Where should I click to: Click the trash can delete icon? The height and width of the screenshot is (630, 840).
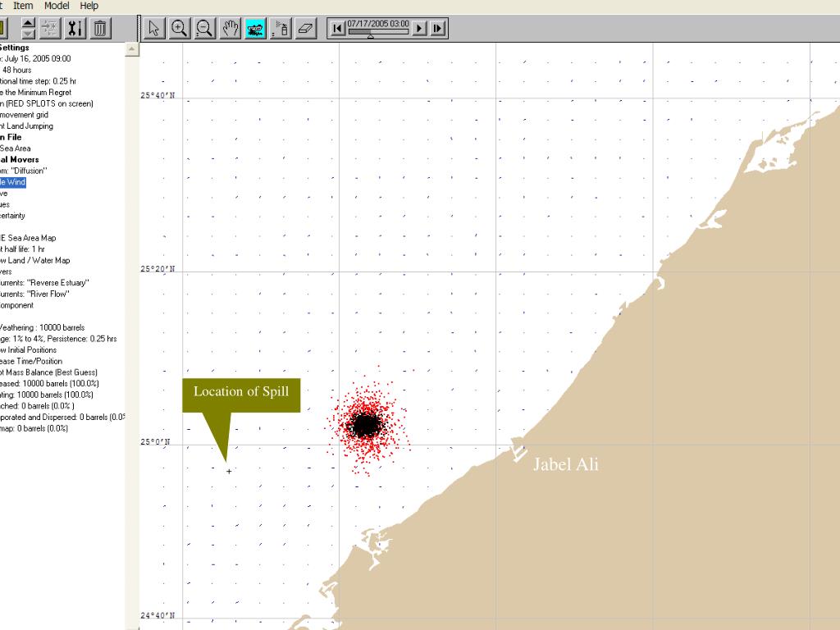click(99, 29)
